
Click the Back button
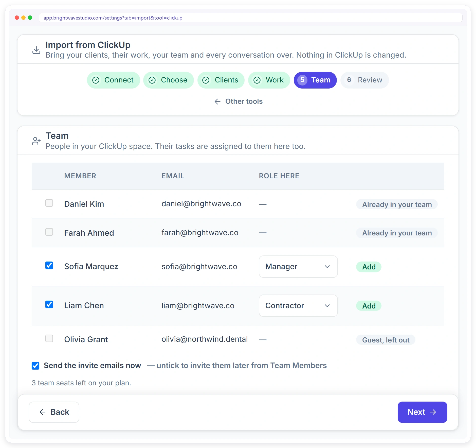coord(54,412)
